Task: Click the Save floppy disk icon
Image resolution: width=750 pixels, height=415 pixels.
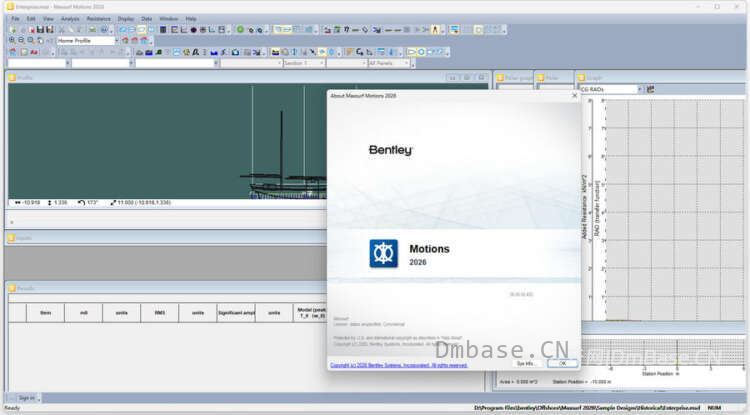Action: [40, 30]
